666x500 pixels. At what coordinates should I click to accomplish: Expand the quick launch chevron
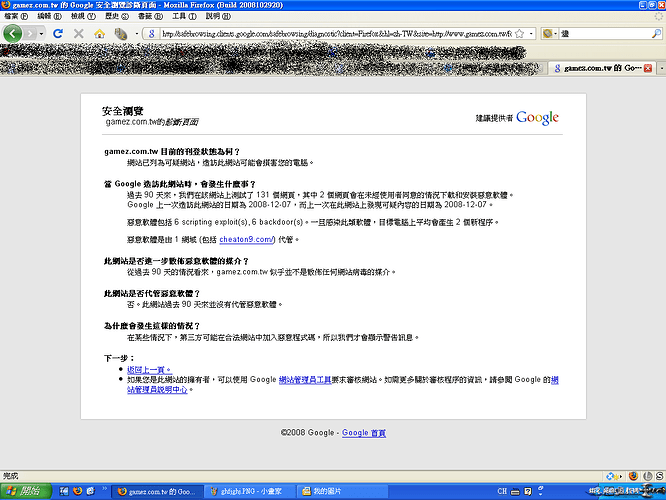[x=104, y=489]
